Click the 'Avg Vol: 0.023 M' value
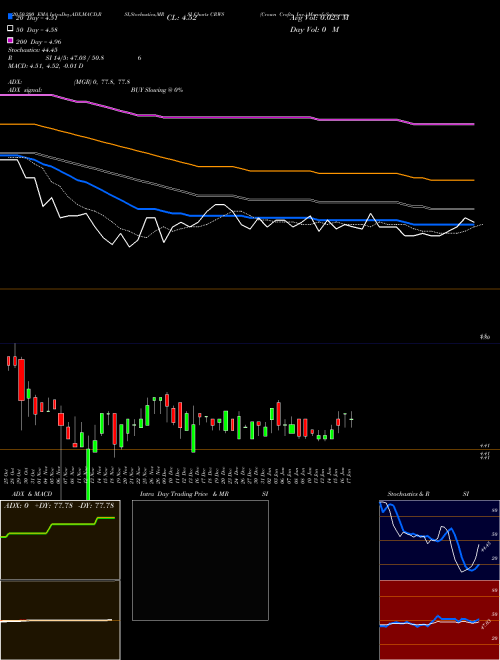Image resolution: width=500 pixels, height=660 pixels. 320,18
